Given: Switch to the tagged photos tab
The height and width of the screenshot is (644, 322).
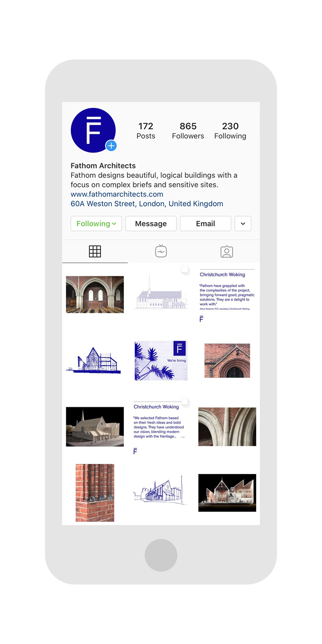Looking at the screenshot, I should 227,252.
